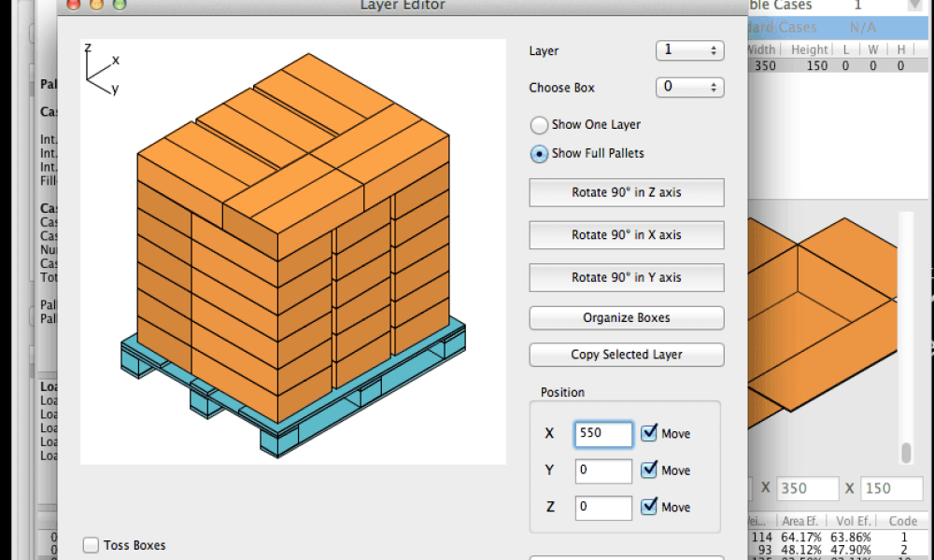Image resolution: width=934 pixels, height=560 pixels.
Task: Toggle the Z Move checkbox
Action: point(649,507)
